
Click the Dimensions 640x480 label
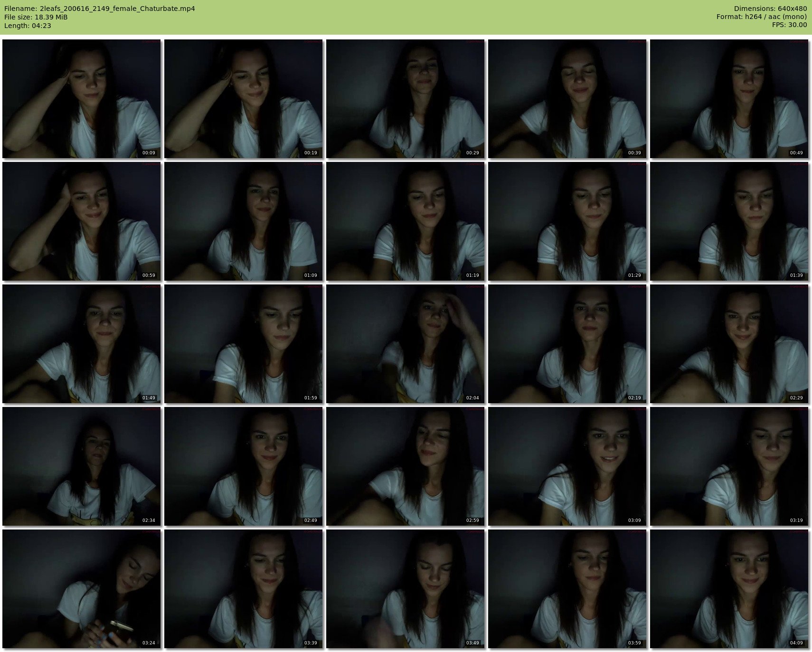coord(770,9)
